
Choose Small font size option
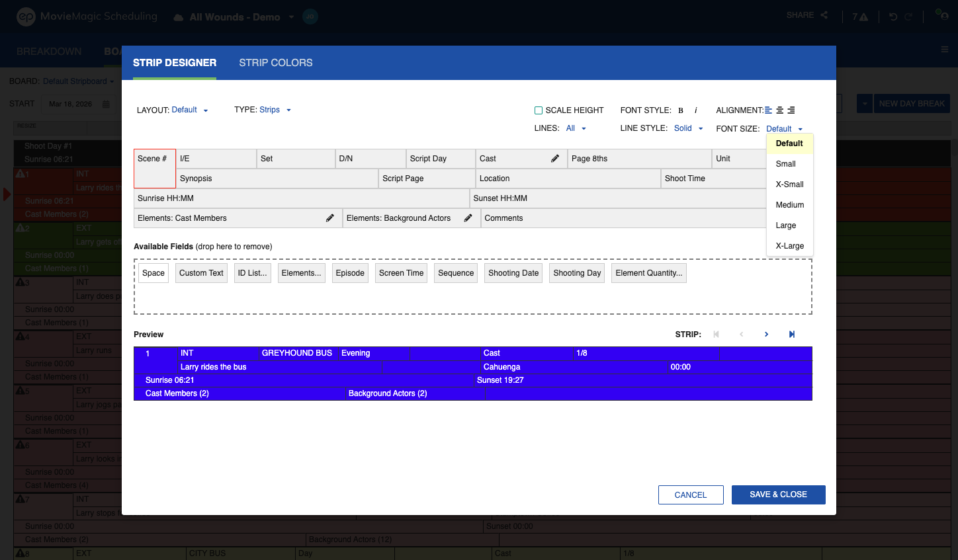789,164
